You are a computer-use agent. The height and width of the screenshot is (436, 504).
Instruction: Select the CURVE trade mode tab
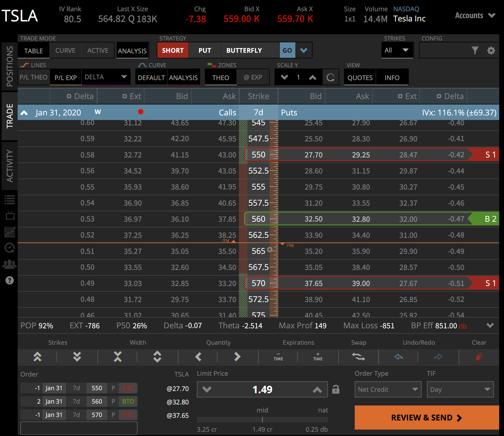[65, 50]
